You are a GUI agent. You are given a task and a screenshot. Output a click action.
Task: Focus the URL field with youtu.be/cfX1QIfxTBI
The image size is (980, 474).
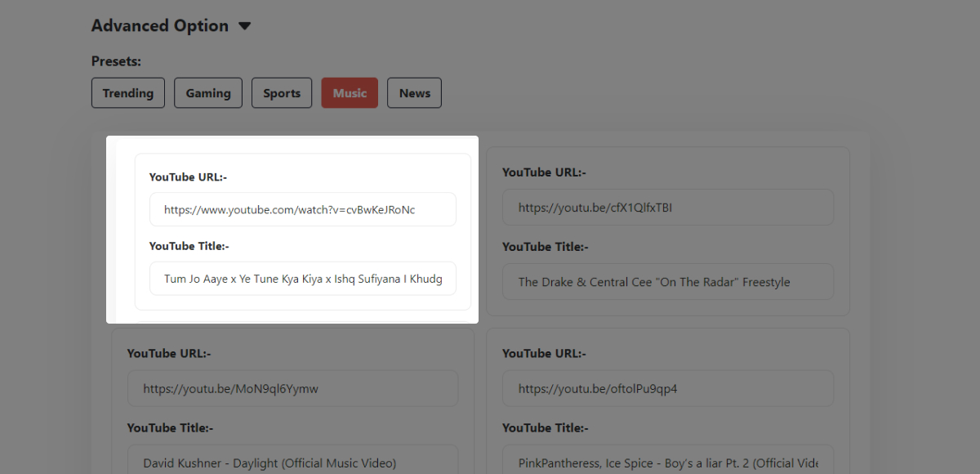click(x=667, y=208)
